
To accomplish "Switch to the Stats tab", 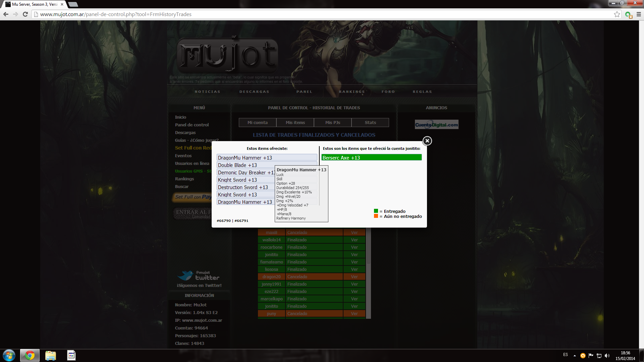I will click(370, 123).
